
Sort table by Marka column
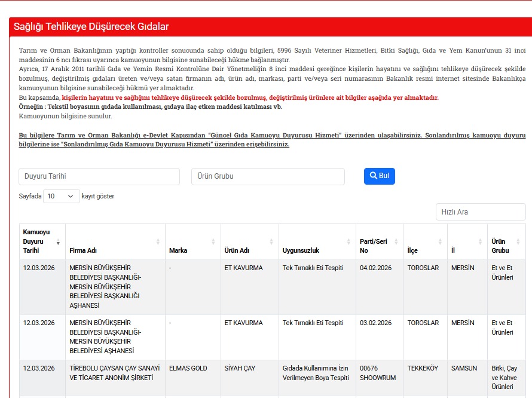192,241
